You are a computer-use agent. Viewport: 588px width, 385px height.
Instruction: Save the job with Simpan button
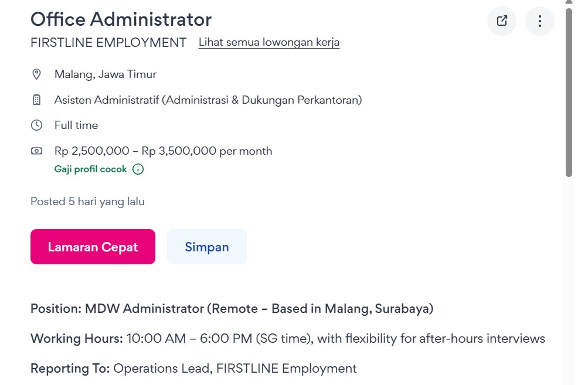pyautogui.click(x=206, y=247)
